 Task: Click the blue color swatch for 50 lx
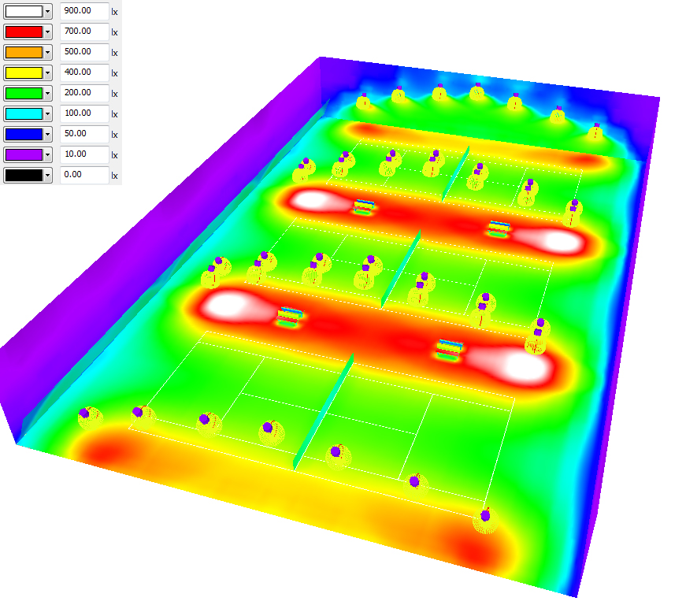24,135
